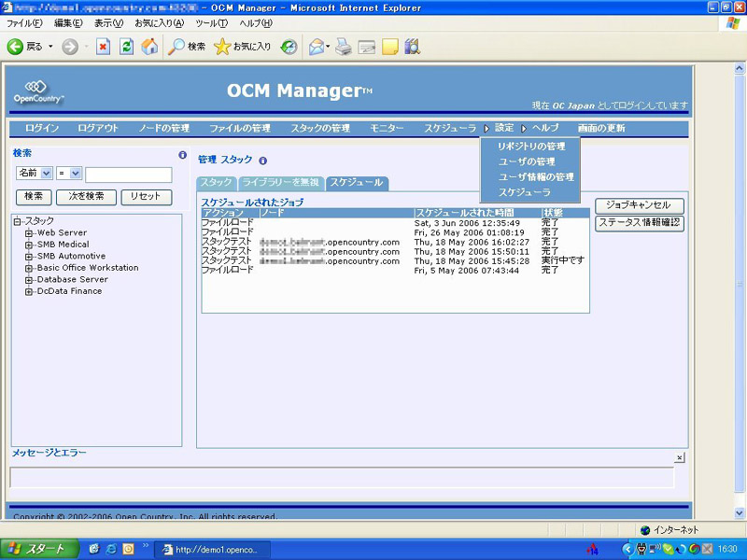The width and height of the screenshot is (747, 560).
Task: Click ログアウト in navigation bar
Action: [x=98, y=128]
